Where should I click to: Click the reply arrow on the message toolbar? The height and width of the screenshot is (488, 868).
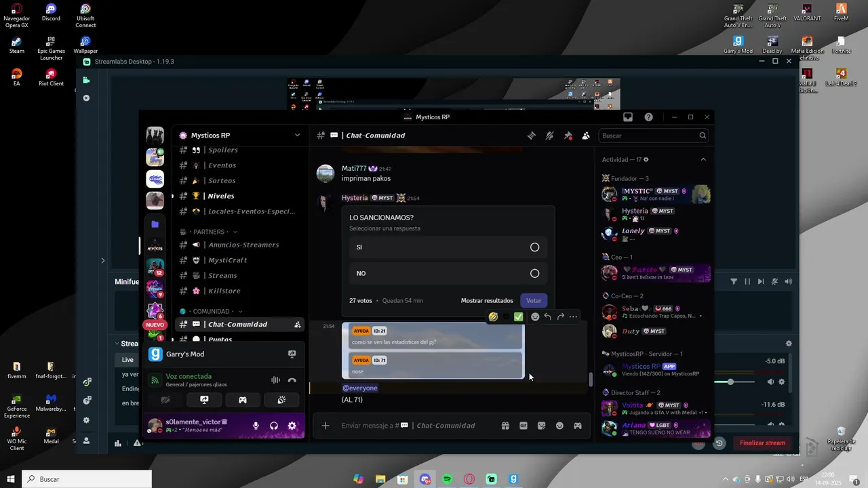coord(548,317)
